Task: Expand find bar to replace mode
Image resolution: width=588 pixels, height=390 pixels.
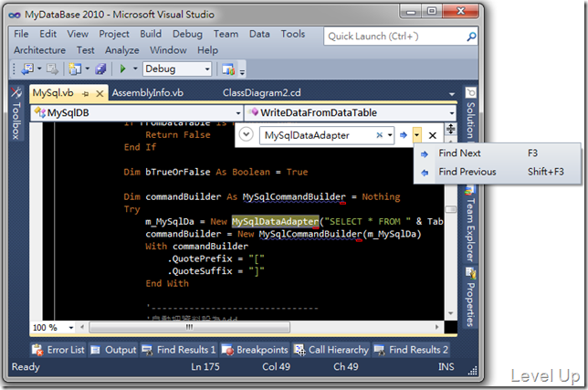Action: (246, 134)
